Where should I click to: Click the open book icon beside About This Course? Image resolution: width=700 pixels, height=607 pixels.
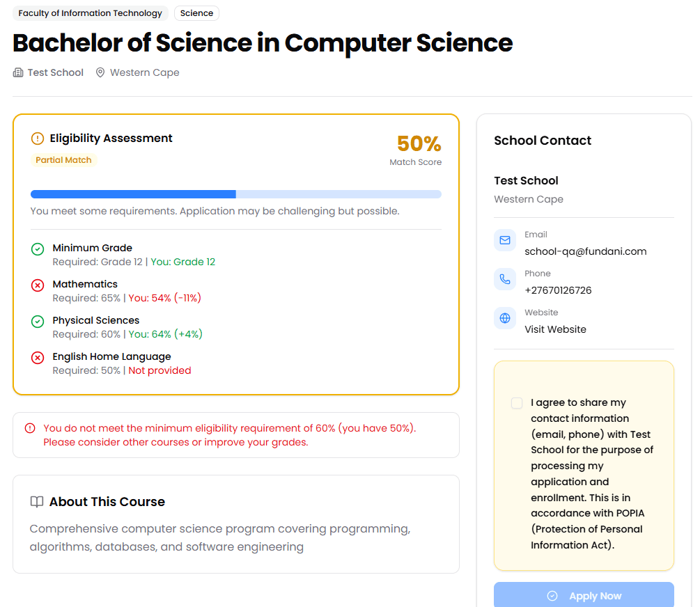click(37, 502)
